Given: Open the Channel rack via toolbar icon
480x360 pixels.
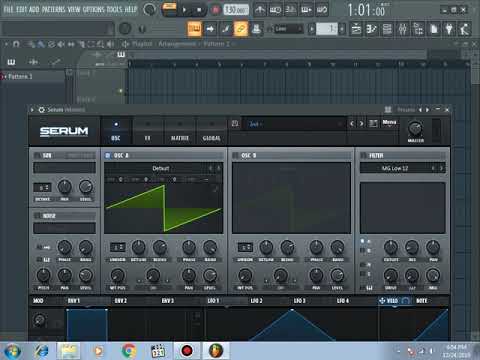Looking at the screenshot, I should [387, 29].
